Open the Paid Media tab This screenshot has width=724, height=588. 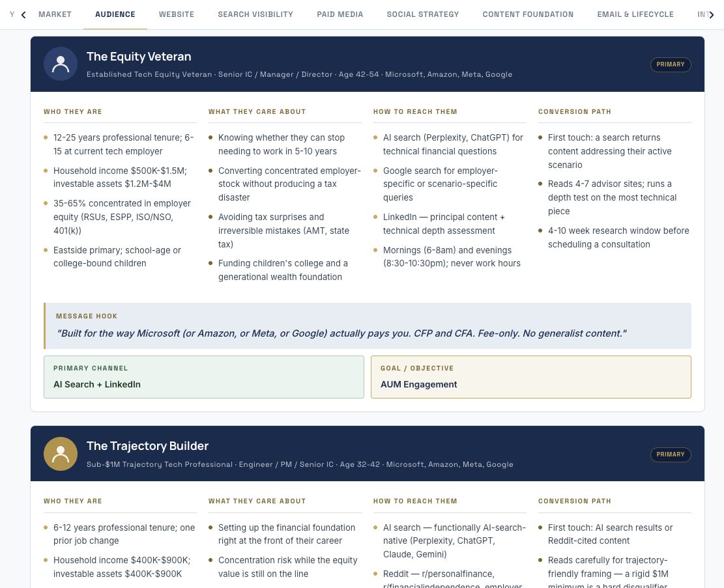tap(340, 14)
